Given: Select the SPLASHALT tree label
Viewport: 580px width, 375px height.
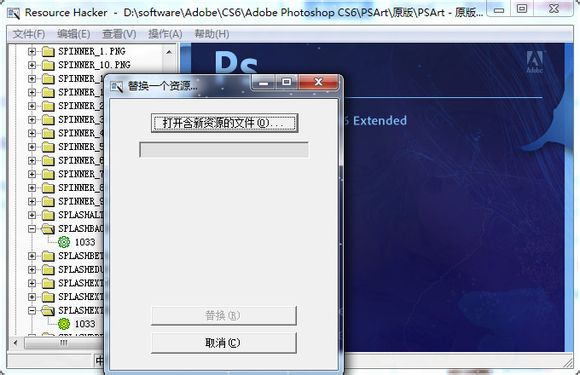Looking at the screenshot, I should pyautogui.click(x=81, y=215).
